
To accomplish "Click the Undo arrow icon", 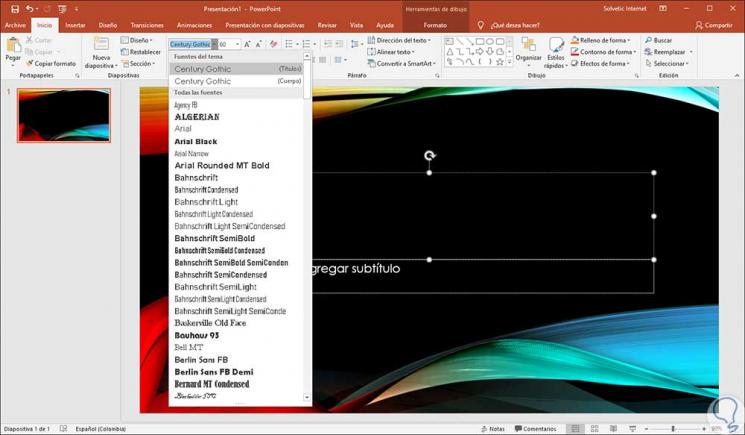I will pos(30,9).
